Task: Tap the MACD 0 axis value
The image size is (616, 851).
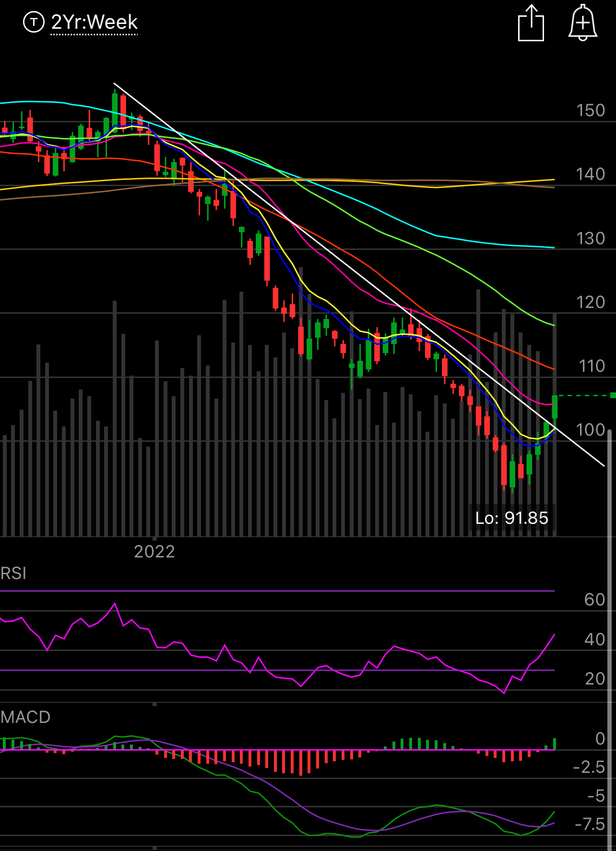Action: click(x=600, y=739)
